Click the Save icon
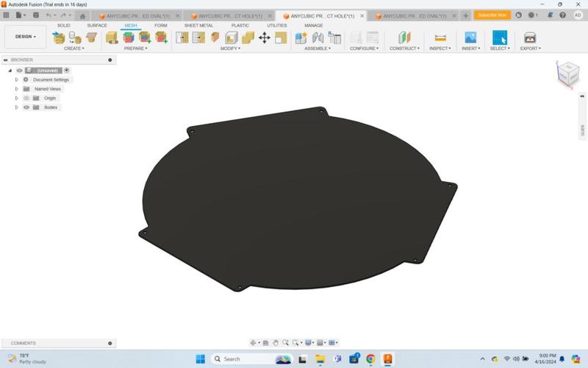Image resolution: width=588 pixels, height=368 pixels. pyautogui.click(x=36, y=15)
